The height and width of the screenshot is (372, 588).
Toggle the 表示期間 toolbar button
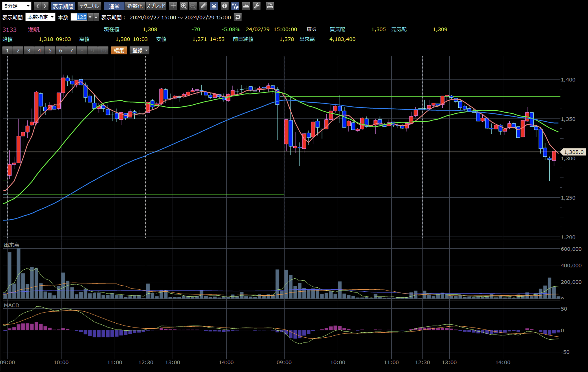pyautogui.click(x=63, y=6)
